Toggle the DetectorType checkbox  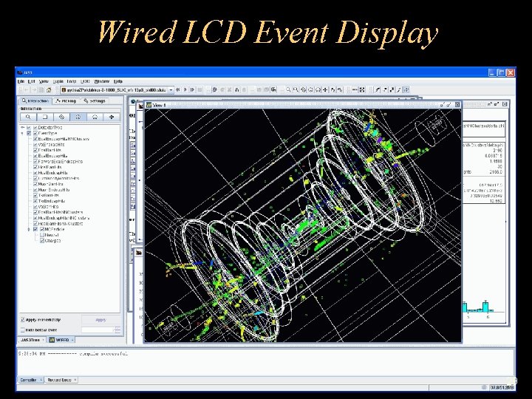coord(35,128)
